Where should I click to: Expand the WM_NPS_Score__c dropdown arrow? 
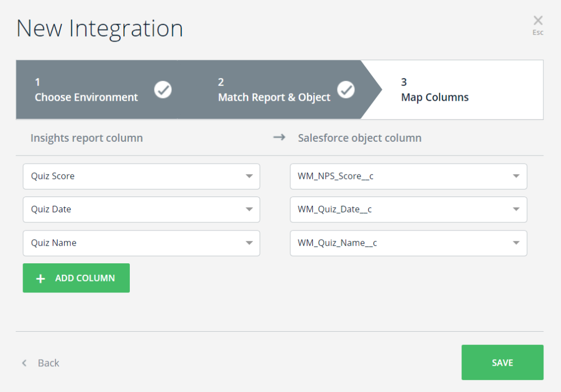coord(516,176)
